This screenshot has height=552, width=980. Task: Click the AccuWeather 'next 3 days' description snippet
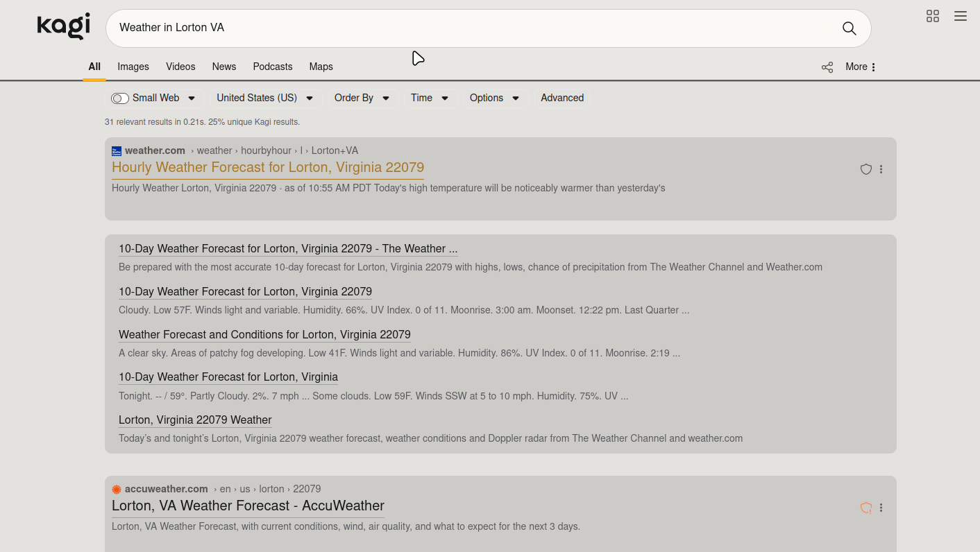click(346, 526)
